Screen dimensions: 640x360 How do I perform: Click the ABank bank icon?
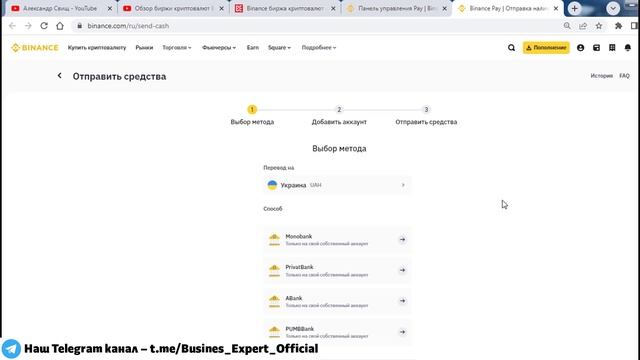pos(274,301)
